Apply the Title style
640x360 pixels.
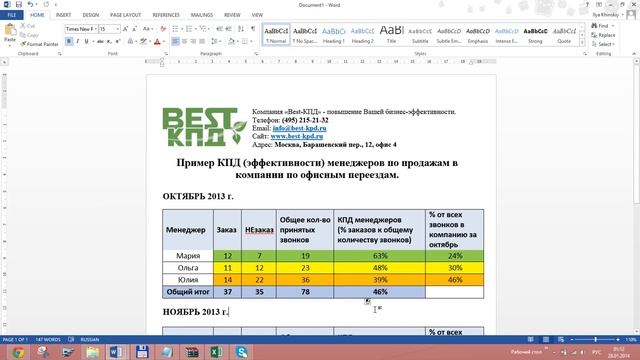(x=391, y=34)
